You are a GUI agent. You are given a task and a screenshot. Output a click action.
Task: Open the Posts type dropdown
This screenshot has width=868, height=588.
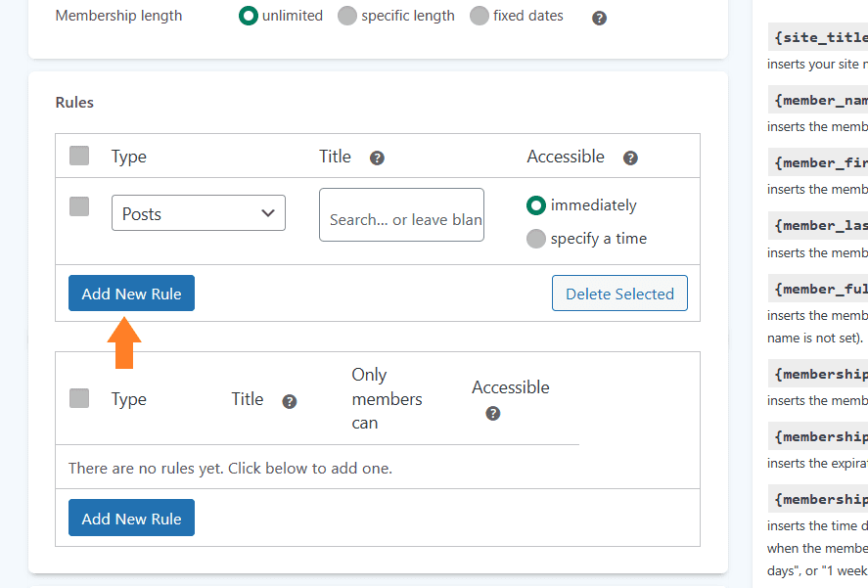(x=199, y=212)
